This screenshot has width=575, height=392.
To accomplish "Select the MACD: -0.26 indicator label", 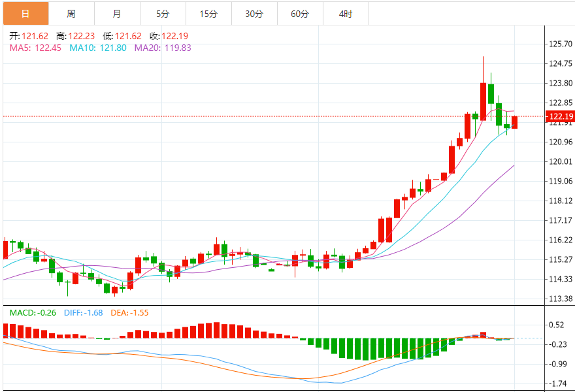I will 33,313.
